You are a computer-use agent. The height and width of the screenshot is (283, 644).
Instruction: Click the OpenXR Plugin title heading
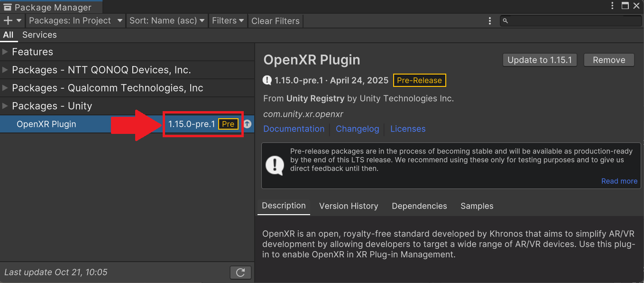[x=312, y=60]
